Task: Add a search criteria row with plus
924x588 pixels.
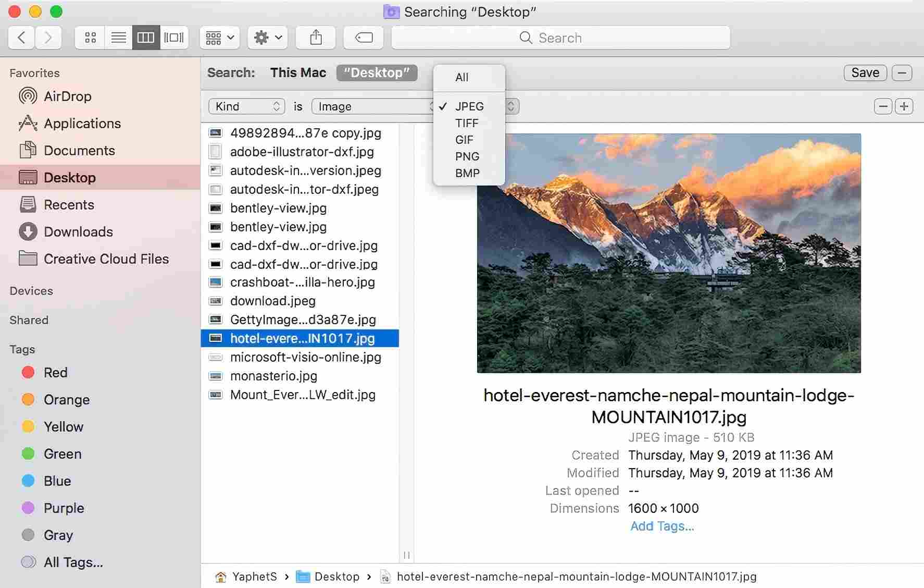Action: [x=904, y=106]
